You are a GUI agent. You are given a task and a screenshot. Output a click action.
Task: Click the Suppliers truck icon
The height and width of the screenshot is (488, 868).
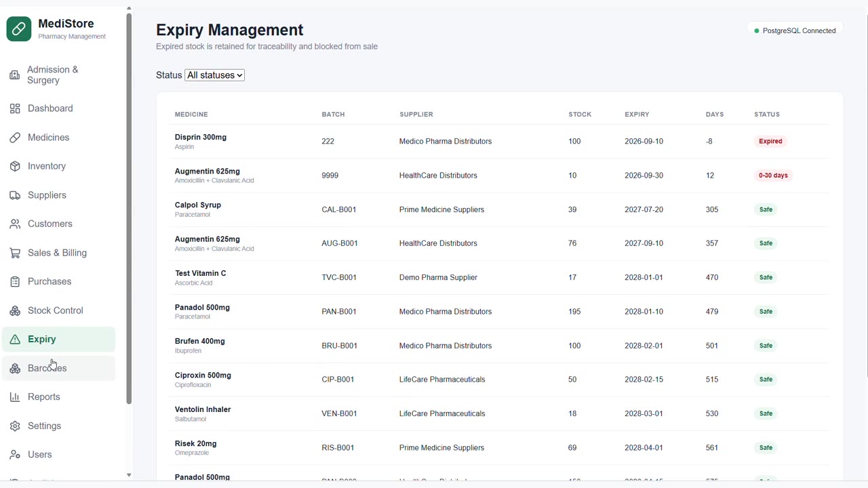(x=15, y=195)
